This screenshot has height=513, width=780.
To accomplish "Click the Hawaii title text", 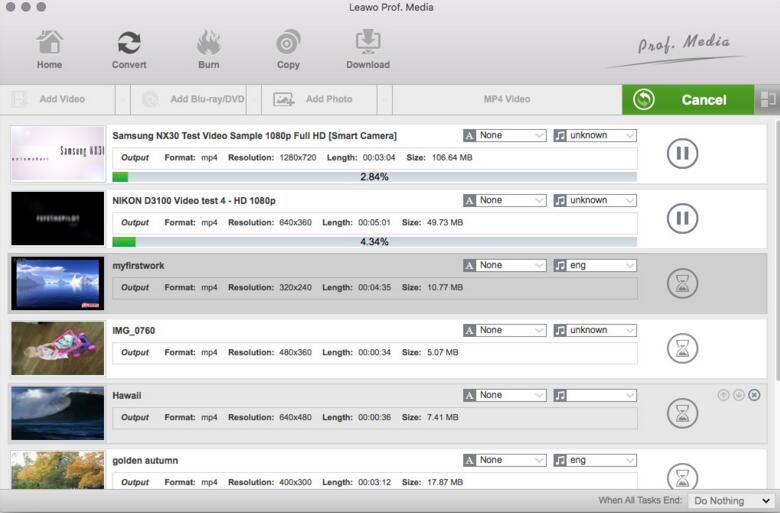I will 127,396.
